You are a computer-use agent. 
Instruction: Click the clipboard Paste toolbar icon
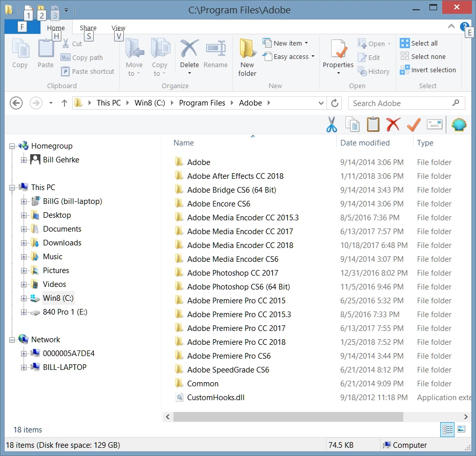coord(373,125)
